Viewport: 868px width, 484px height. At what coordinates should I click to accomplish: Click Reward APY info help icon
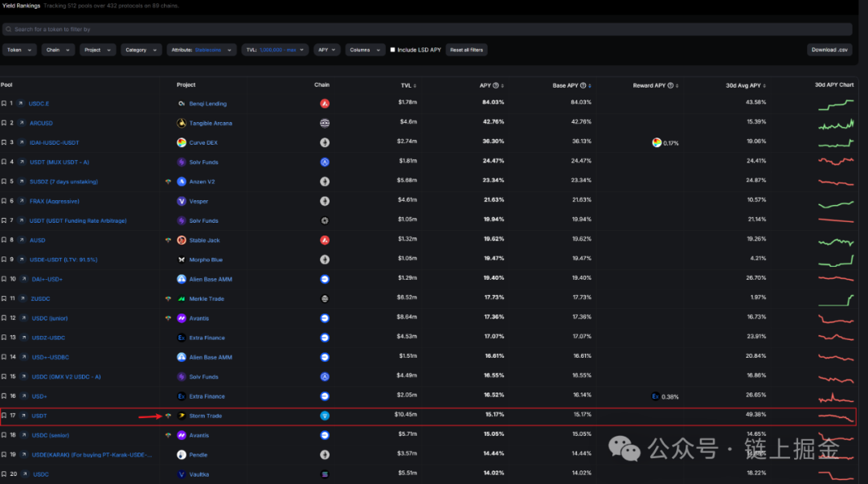[670, 85]
